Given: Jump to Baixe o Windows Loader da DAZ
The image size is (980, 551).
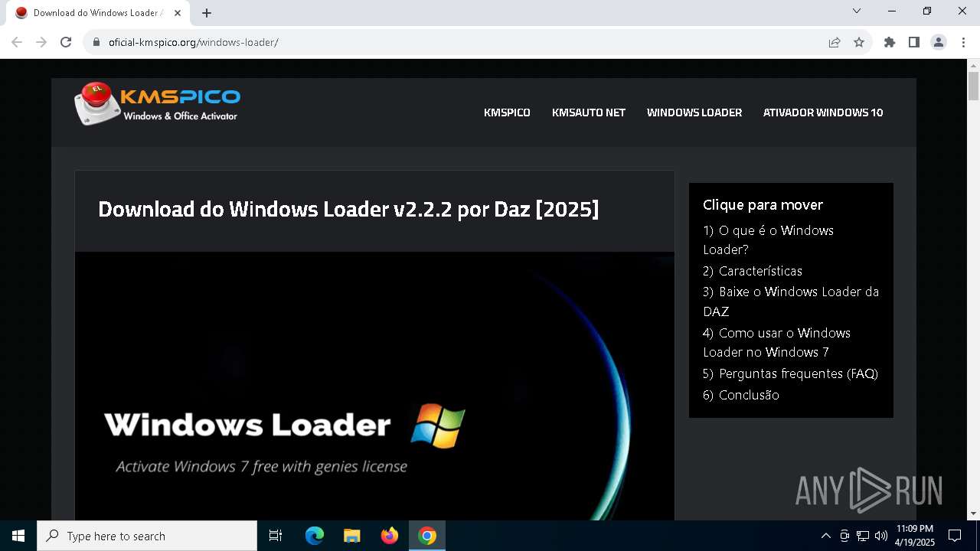Looking at the screenshot, I should 791,302.
